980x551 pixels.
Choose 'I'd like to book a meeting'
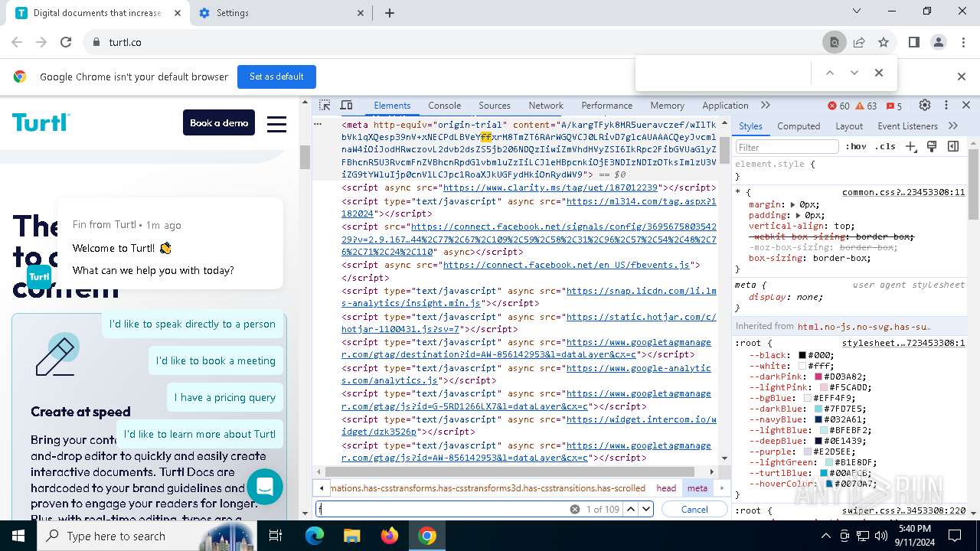click(216, 360)
